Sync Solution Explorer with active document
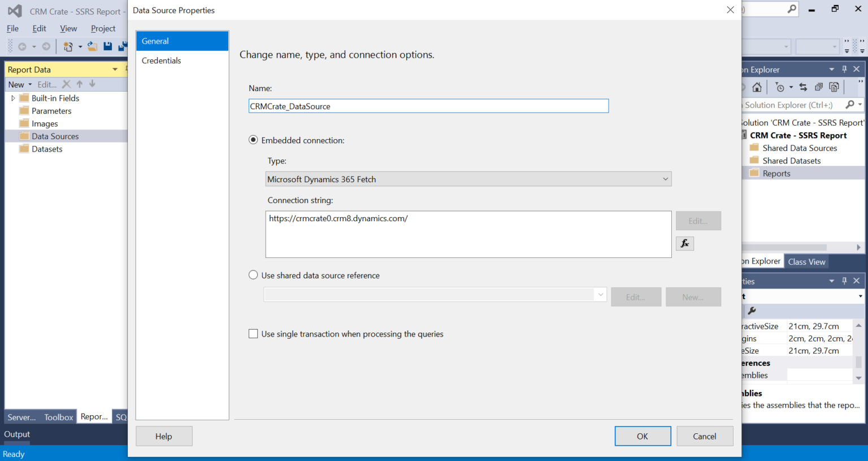Viewport: 868px width, 461px height. (803, 87)
